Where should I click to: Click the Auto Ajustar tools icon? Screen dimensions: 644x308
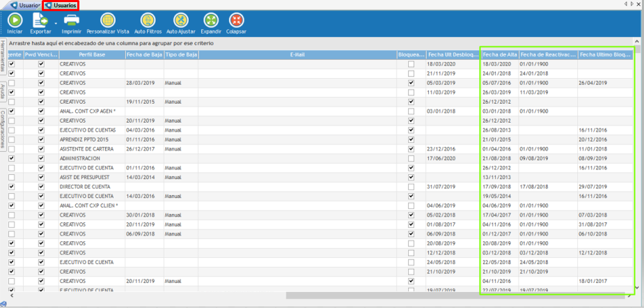pos(181,20)
